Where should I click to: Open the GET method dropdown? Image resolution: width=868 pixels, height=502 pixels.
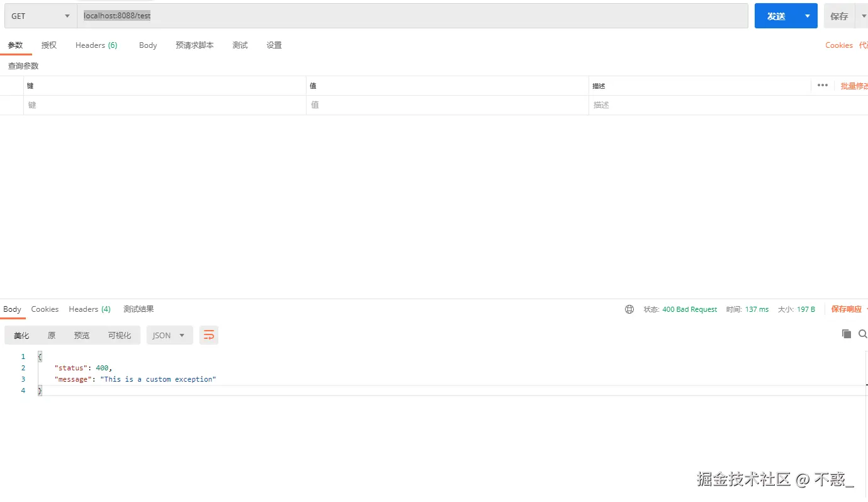coord(40,16)
